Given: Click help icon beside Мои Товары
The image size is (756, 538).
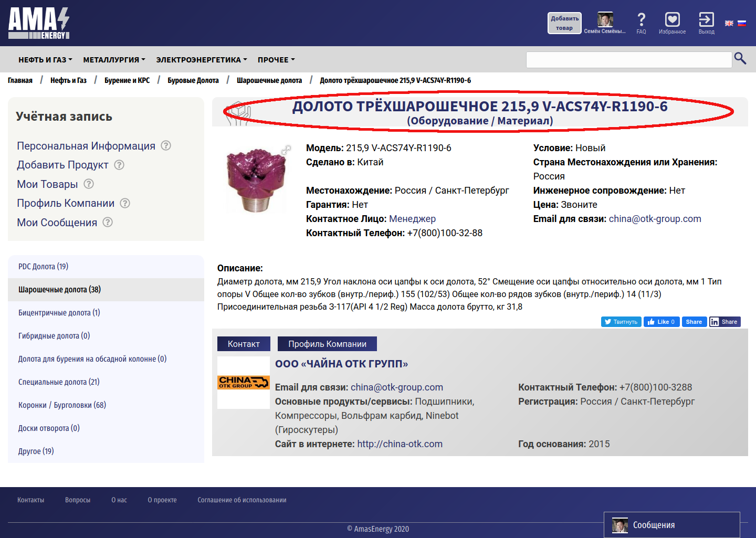Looking at the screenshot, I should point(89,184).
